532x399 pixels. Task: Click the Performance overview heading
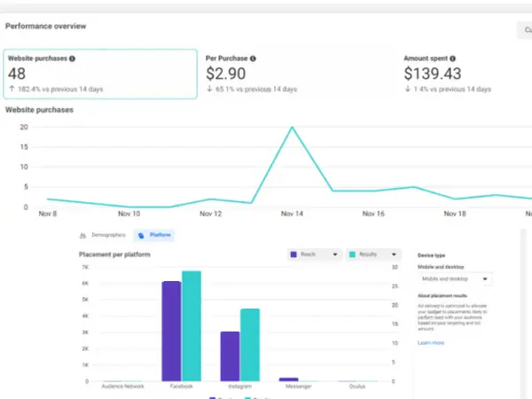coord(45,26)
